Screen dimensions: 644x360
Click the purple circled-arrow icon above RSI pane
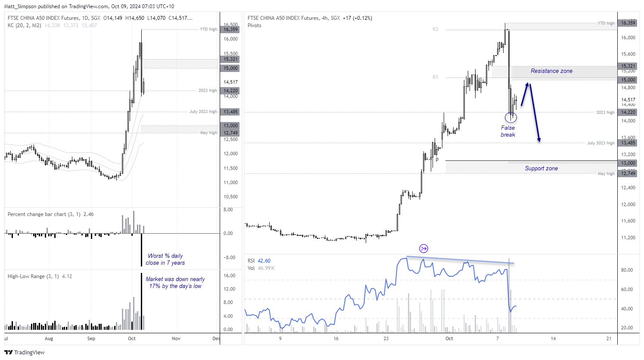[423, 248]
